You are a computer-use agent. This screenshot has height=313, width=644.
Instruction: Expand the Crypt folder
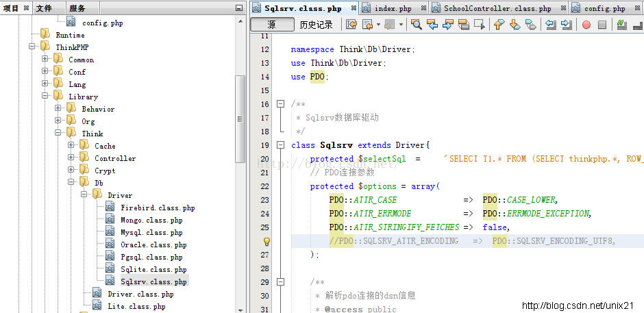click(x=71, y=170)
